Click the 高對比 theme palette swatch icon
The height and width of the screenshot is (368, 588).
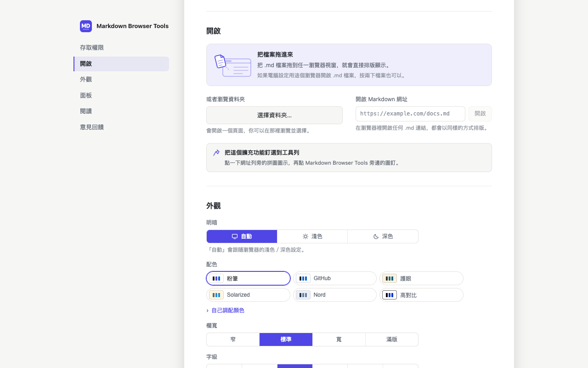(x=390, y=295)
